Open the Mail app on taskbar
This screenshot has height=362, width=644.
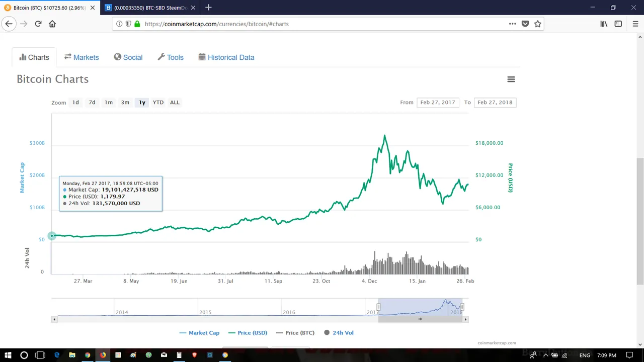pos(164,355)
